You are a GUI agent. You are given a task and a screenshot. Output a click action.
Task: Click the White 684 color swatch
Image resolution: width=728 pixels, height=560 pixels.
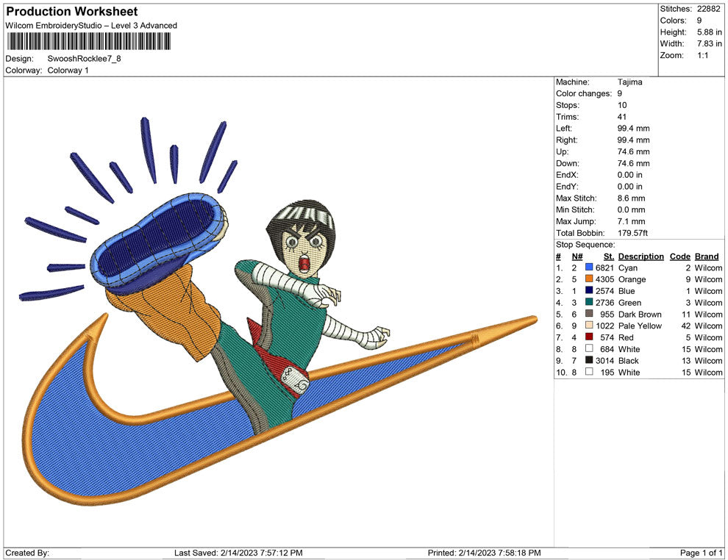point(589,349)
